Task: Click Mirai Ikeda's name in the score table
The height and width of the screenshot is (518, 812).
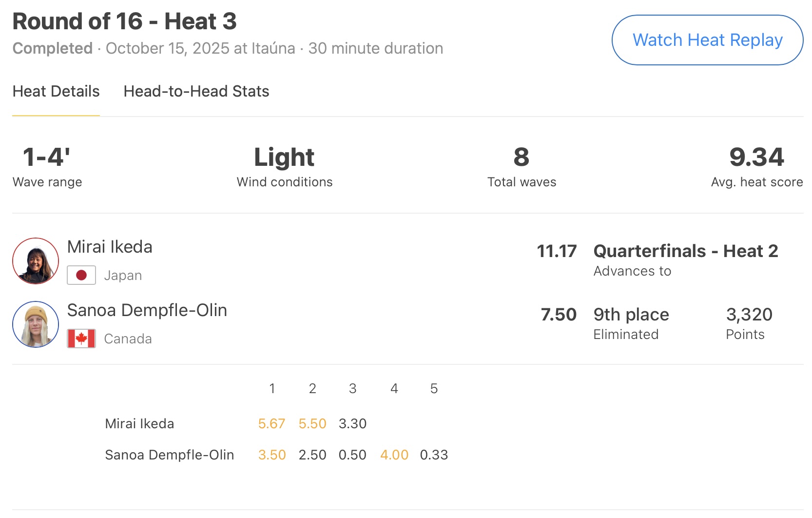Action: point(139,423)
